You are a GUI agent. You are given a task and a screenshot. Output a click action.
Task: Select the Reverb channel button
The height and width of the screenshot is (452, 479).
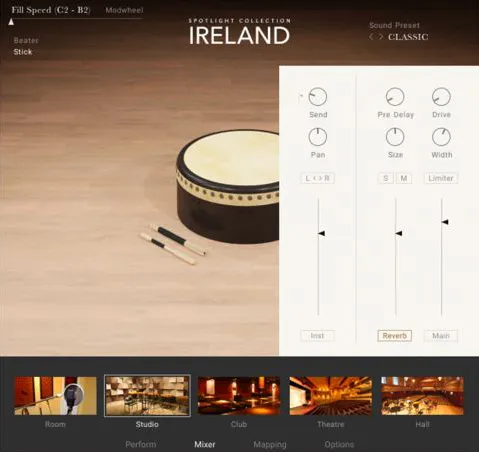pyautogui.click(x=395, y=336)
